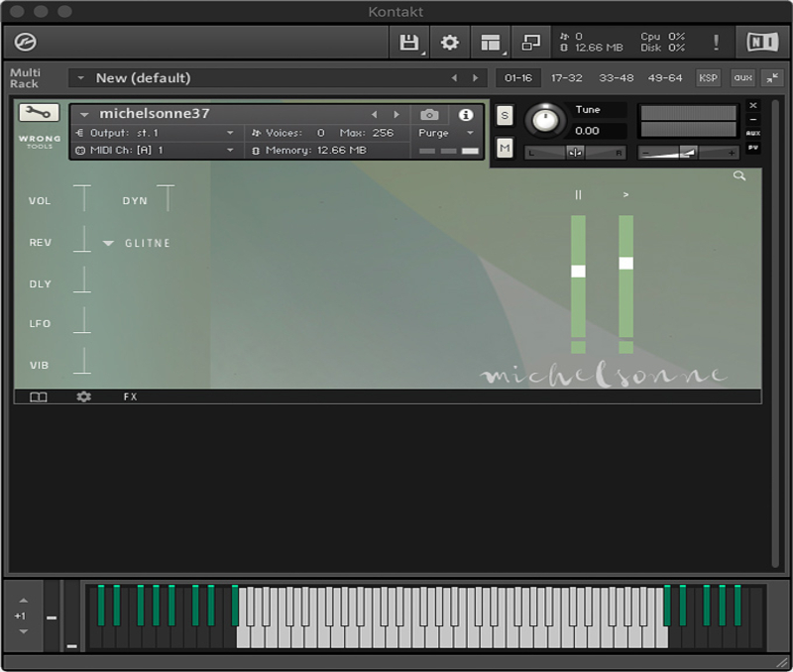Toggle minimized view icon in toolbar
The height and width of the screenshot is (672, 793).
click(x=530, y=43)
